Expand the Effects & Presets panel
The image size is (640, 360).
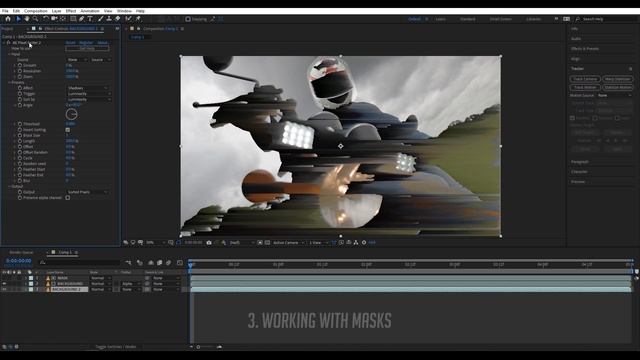click(585, 49)
